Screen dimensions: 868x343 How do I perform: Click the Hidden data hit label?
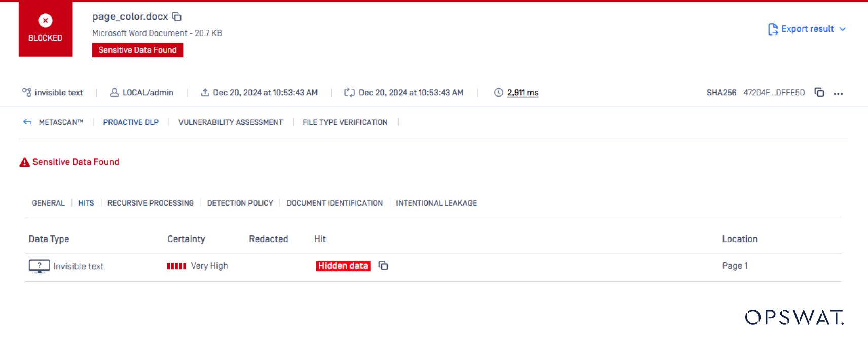[343, 266]
